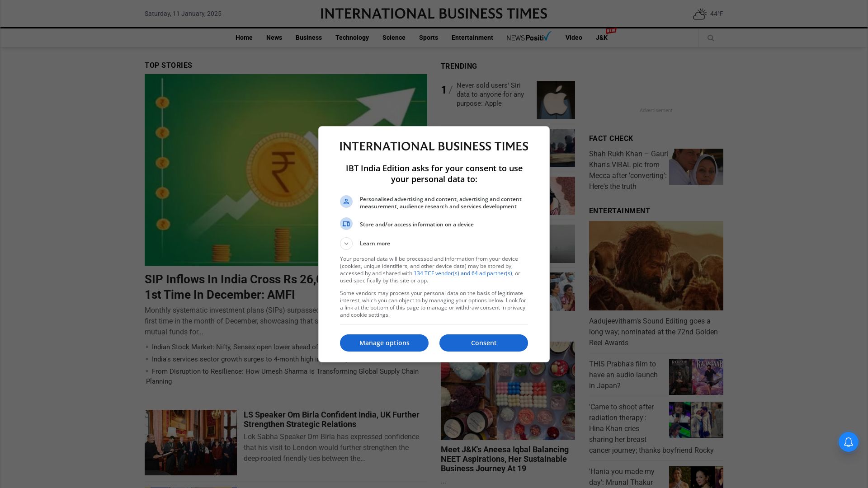Open the Hina Khan radiation therapy story

651,429
